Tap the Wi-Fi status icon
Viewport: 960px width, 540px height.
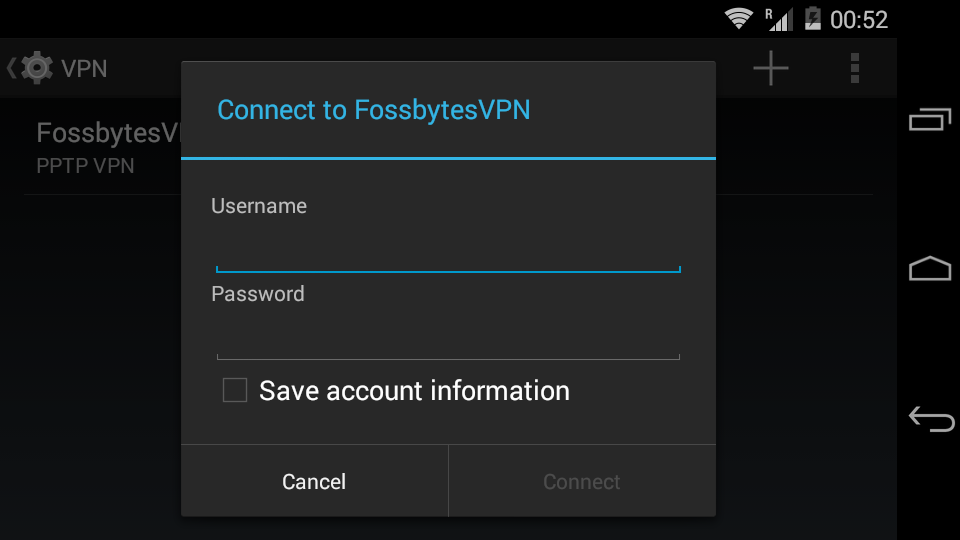point(739,19)
